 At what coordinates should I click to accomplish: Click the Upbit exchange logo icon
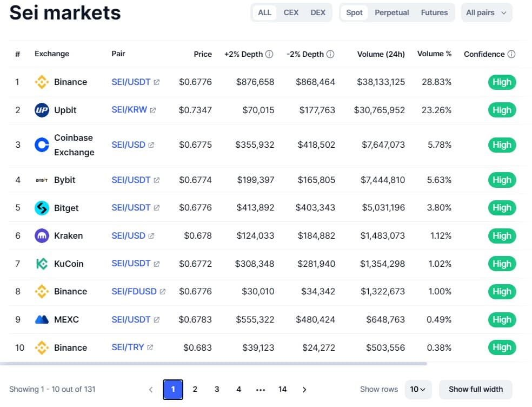pyautogui.click(x=42, y=110)
